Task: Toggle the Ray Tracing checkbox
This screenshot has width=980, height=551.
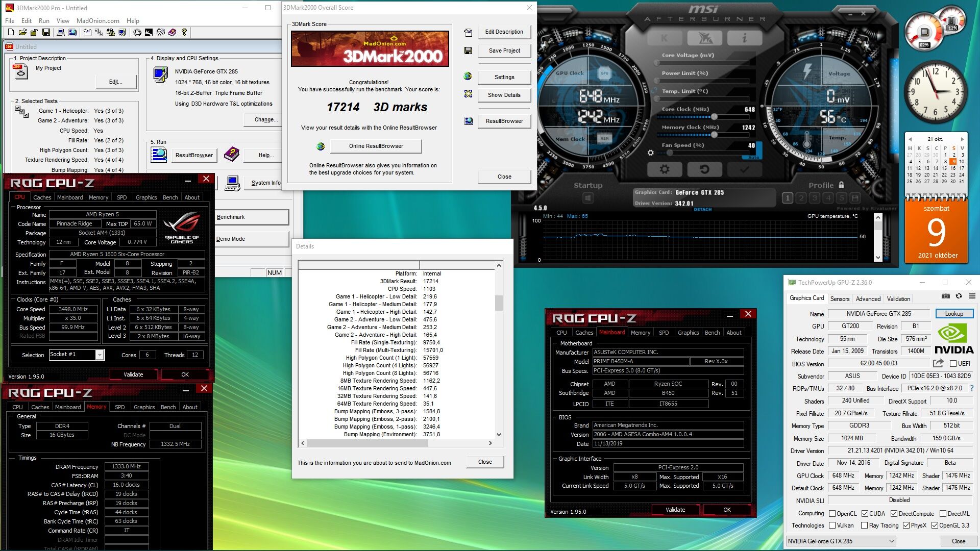Action: pos(864,525)
